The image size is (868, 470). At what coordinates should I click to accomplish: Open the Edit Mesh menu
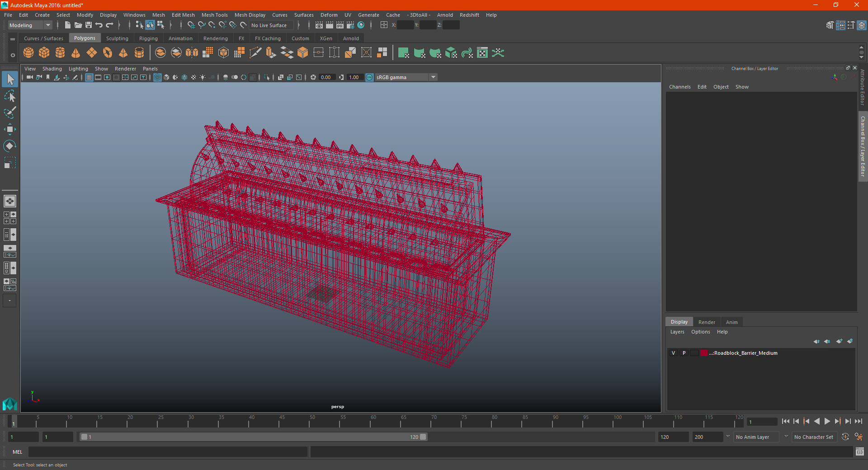click(x=183, y=15)
